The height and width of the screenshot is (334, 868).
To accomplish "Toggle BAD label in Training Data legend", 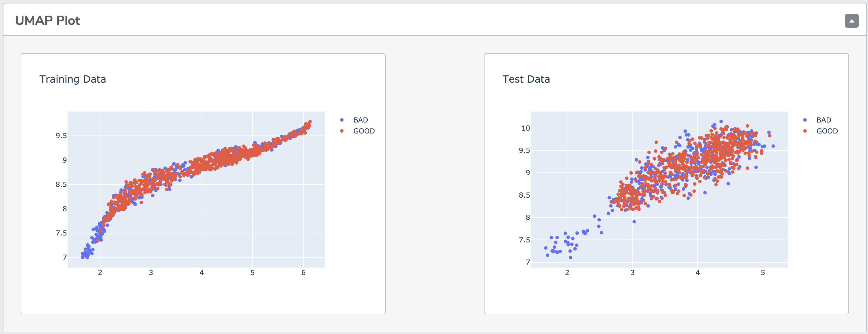I will [360, 120].
